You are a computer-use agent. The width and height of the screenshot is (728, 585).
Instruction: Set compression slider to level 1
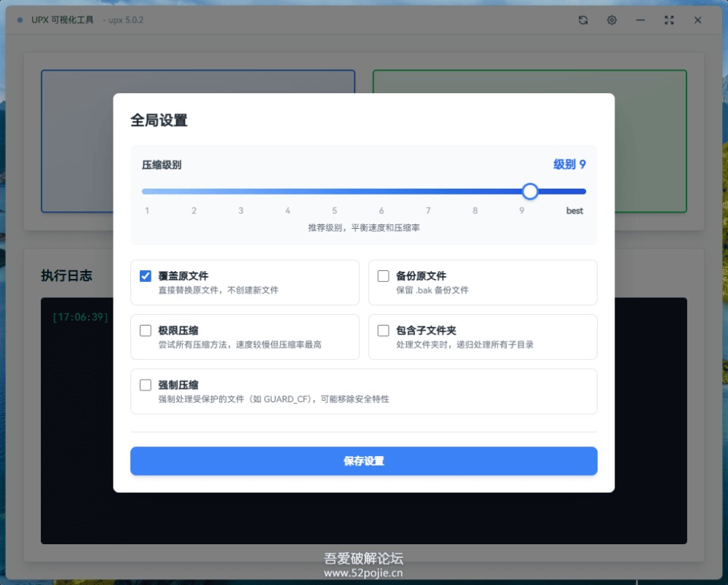tap(147, 192)
